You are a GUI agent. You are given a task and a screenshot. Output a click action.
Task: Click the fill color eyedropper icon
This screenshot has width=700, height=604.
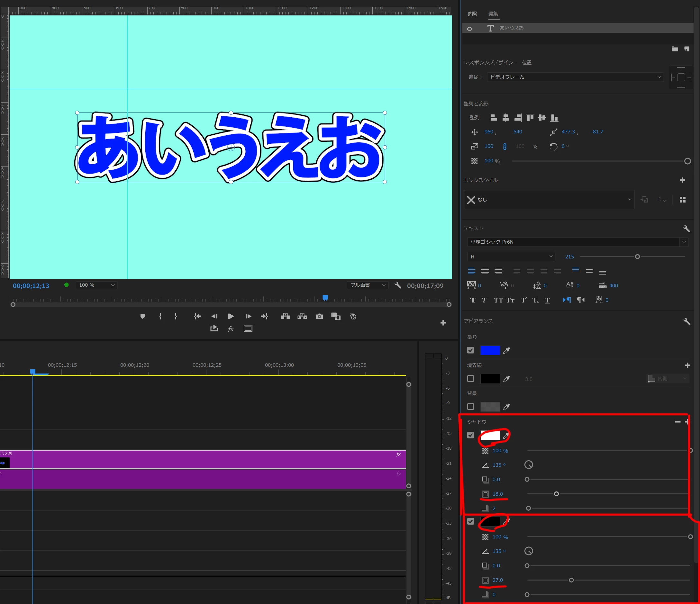(x=506, y=351)
